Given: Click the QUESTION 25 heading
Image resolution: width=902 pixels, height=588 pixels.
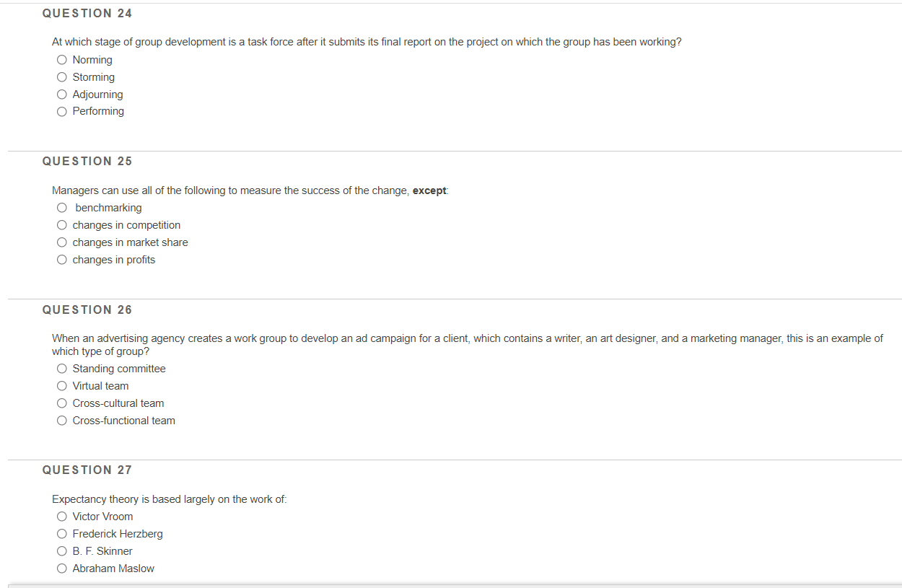Looking at the screenshot, I should click(x=87, y=161).
